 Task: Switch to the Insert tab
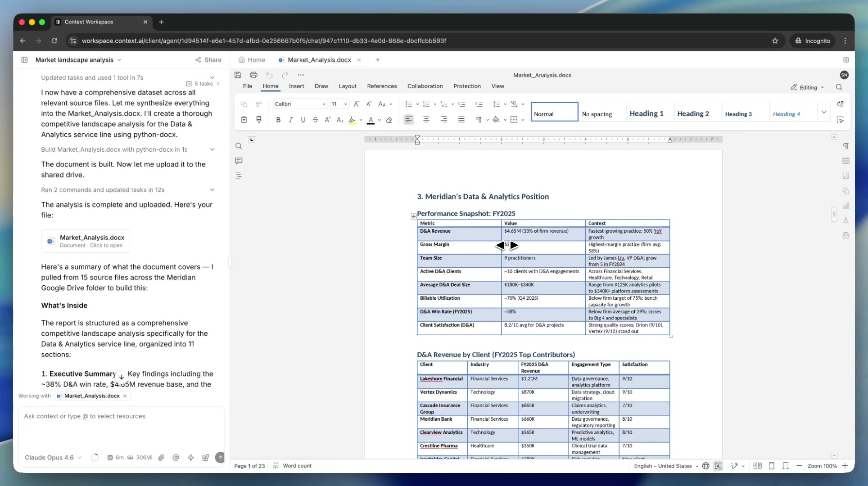[296, 86]
